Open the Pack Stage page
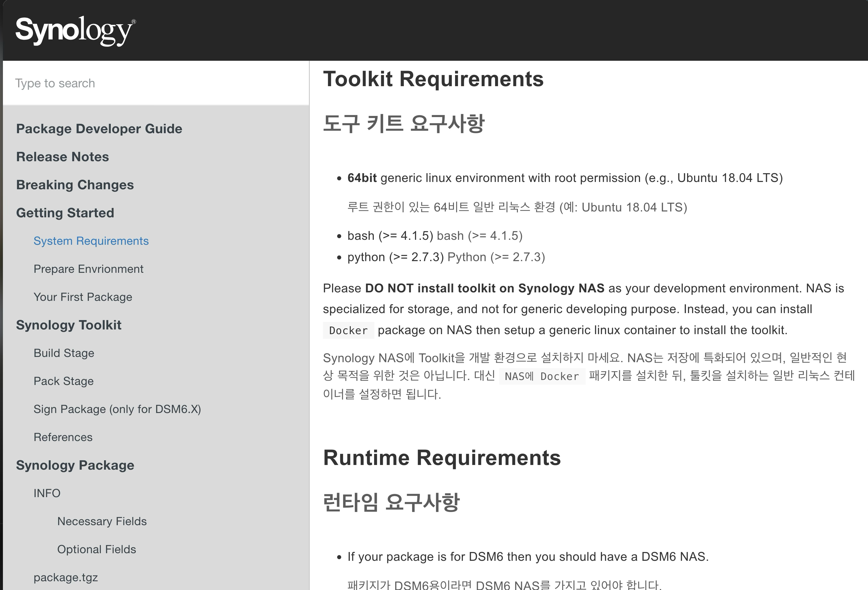Viewport: 868px width, 590px height. 63,381
